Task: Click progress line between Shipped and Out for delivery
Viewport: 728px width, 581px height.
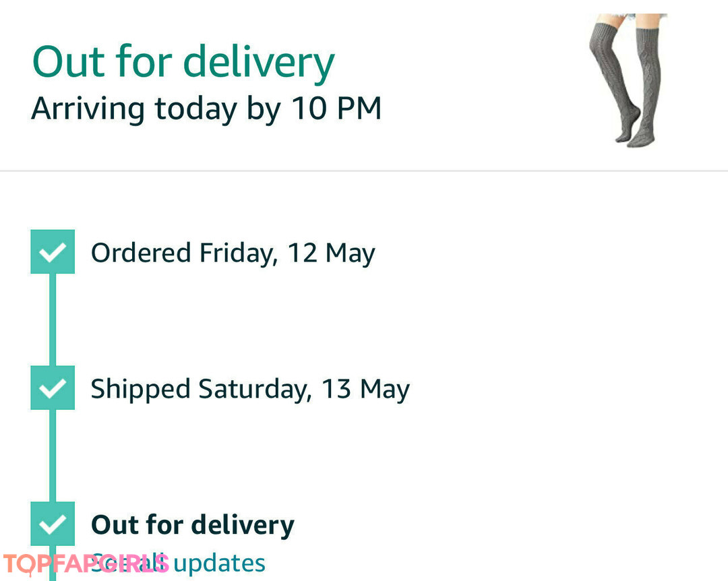Action: (x=53, y=456)
